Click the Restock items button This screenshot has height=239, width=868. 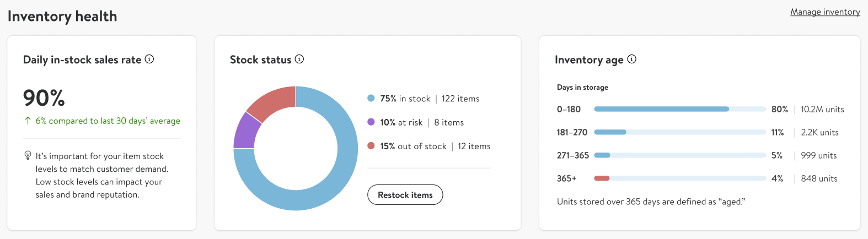tap(405, 195)
